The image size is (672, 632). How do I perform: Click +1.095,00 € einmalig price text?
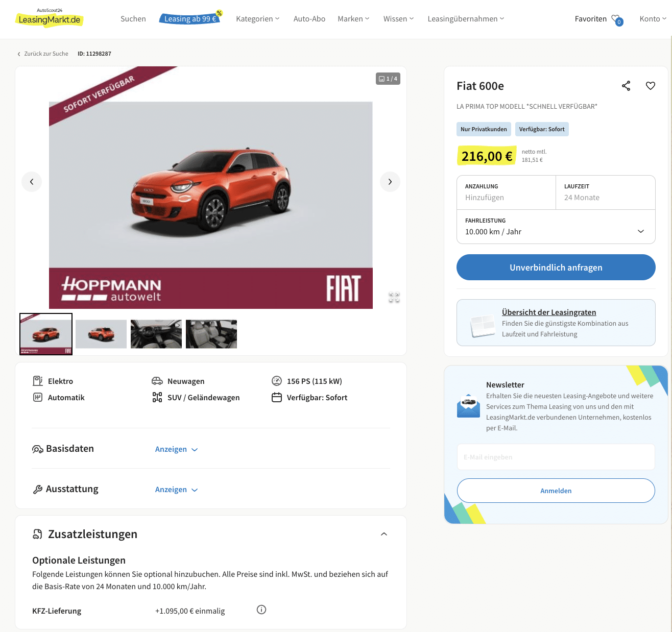point(190,611)
